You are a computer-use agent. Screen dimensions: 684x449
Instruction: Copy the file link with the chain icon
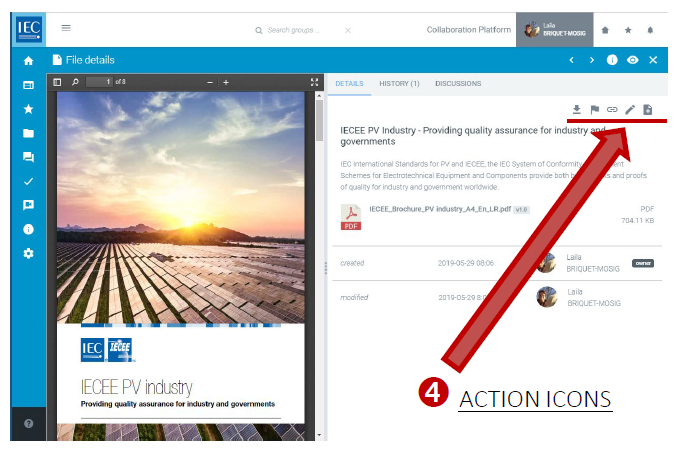click(x=612, y=109)
